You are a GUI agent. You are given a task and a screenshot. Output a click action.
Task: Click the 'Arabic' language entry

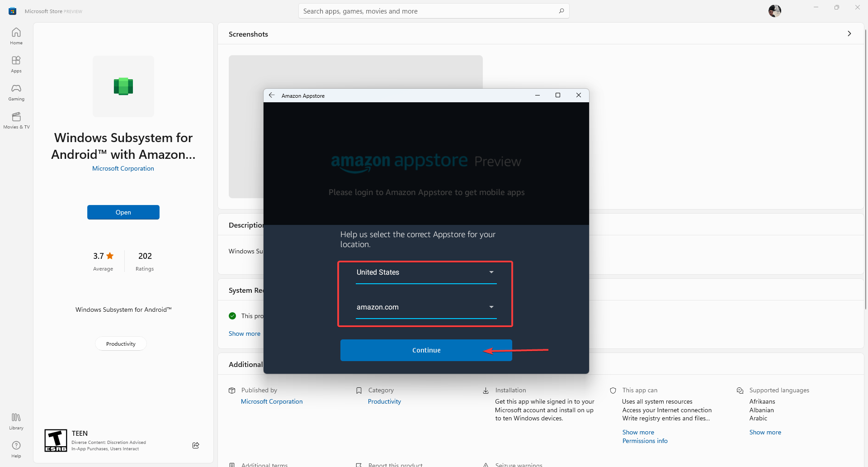758,419
